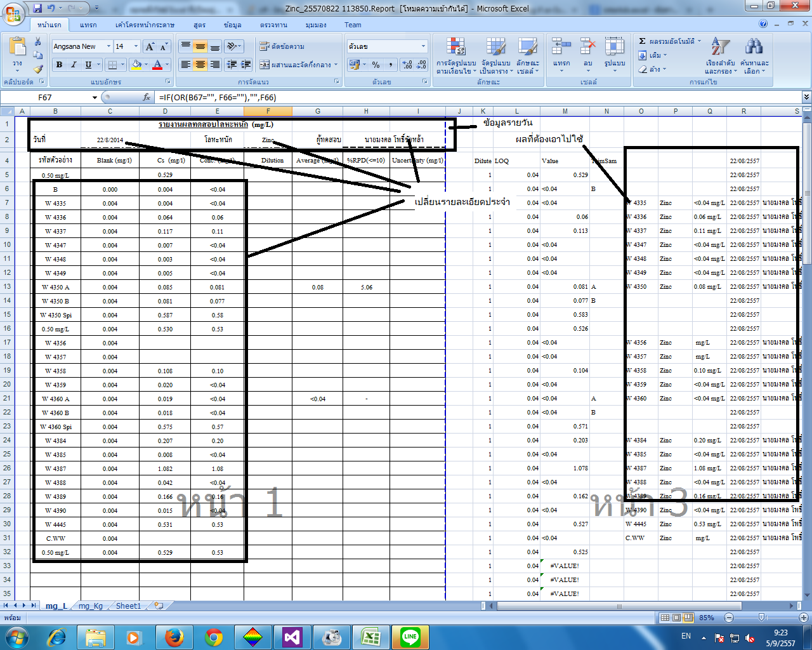Increase font size with the Grow Font icon

150,46
